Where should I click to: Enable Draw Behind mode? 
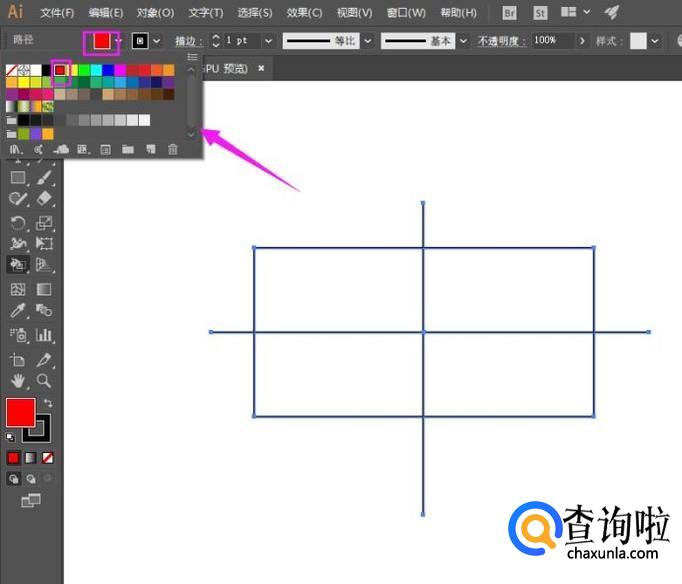(x=31, y=479)
